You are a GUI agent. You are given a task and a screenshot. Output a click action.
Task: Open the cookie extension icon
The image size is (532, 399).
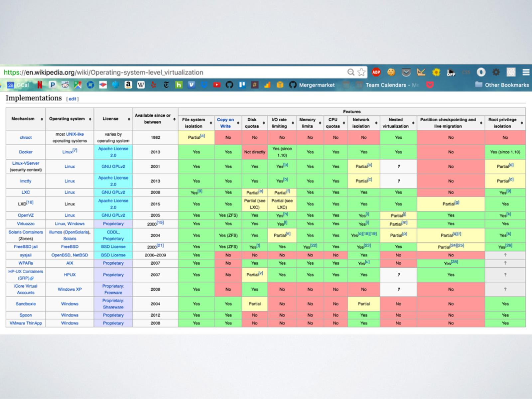click(x=391, y=72)
